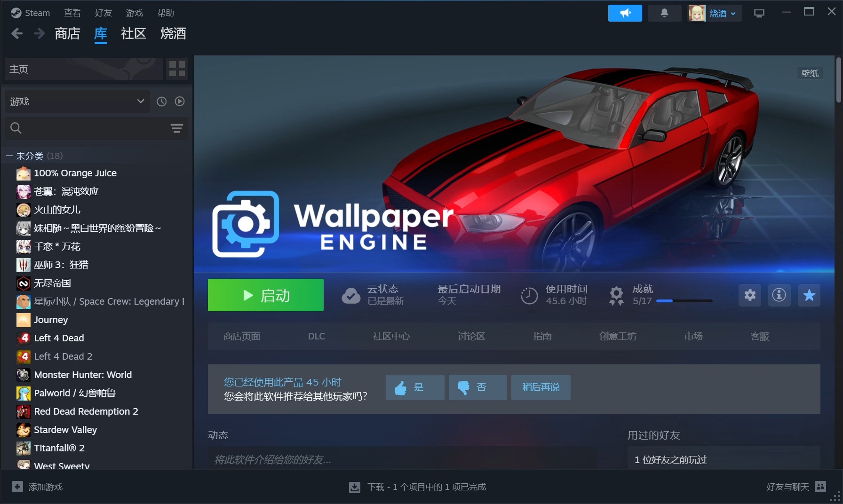Click the main page vertical scrollbar
The height and width of the screenshot is (504, 843).
838,80
